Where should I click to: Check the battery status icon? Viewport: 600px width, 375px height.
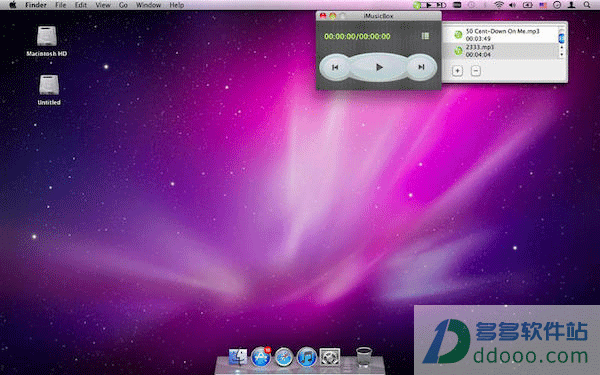(528, 5)
